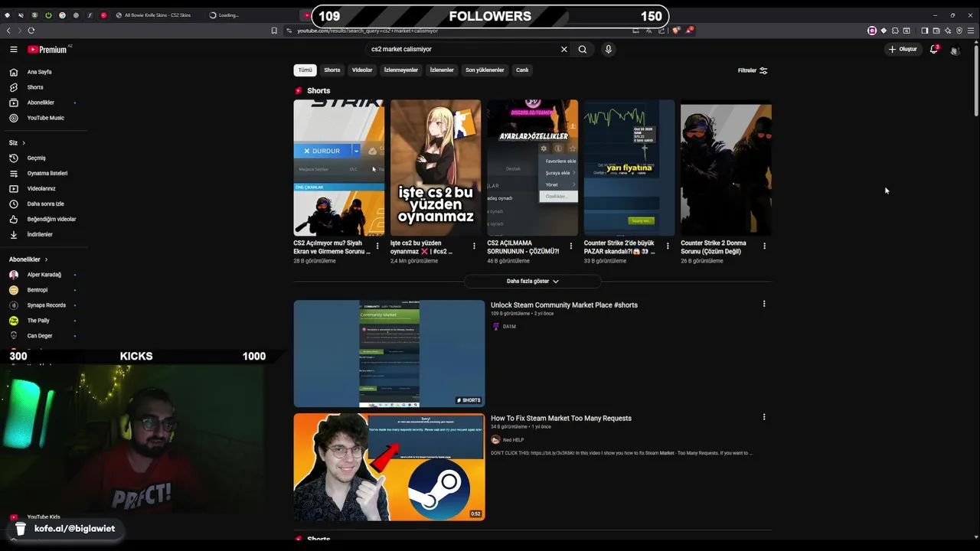Expand the Abonelikler section header

pos(28,259)
